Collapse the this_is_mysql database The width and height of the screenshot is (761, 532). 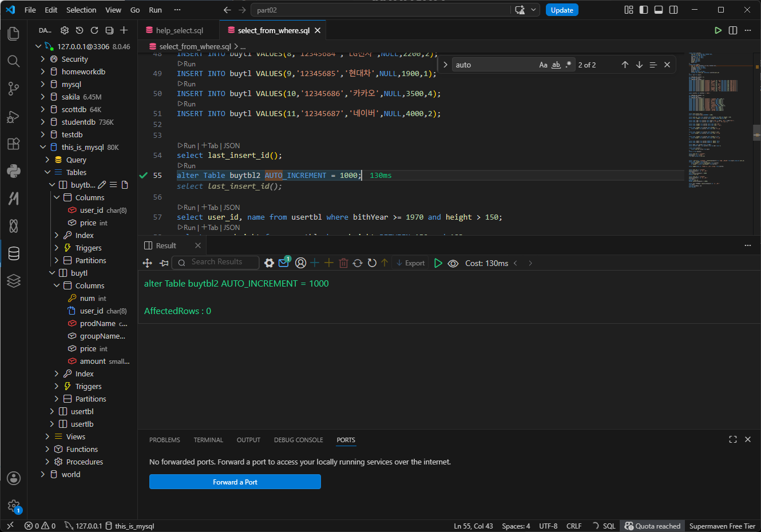[x=43, y=147]
